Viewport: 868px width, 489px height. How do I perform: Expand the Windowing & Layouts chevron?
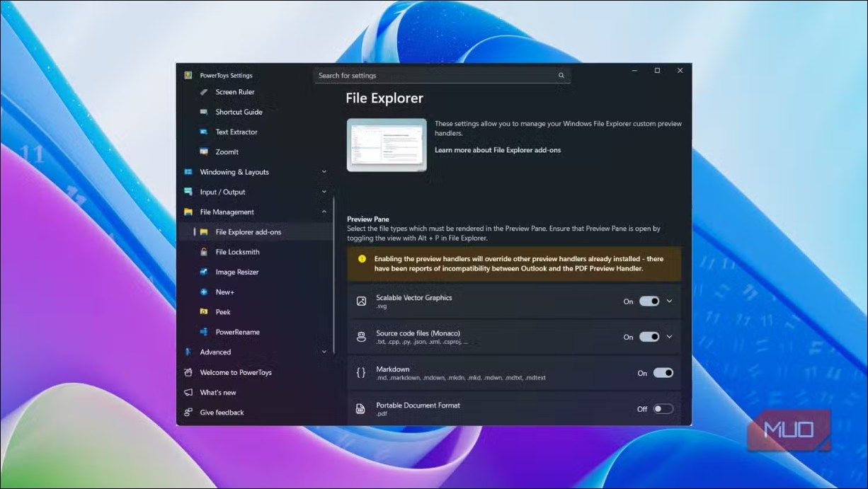pyautogui.click(x=324, y=172)
